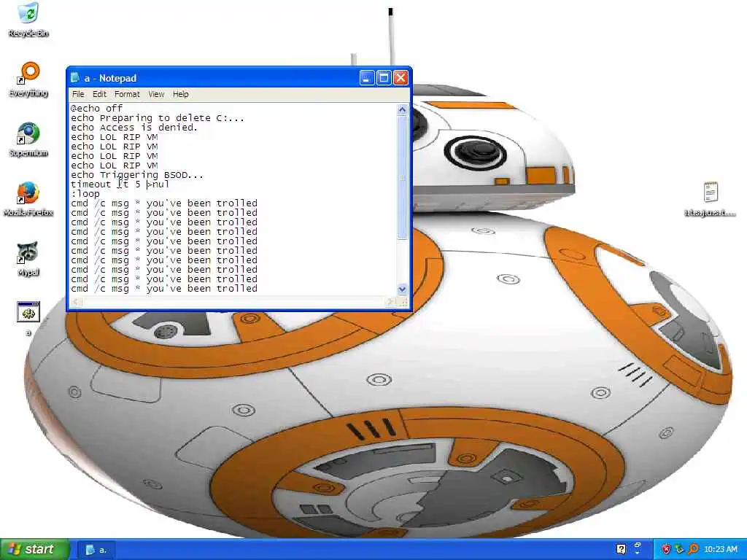Click Notepad vertical scrollbar up arrow

click(402, 109)
